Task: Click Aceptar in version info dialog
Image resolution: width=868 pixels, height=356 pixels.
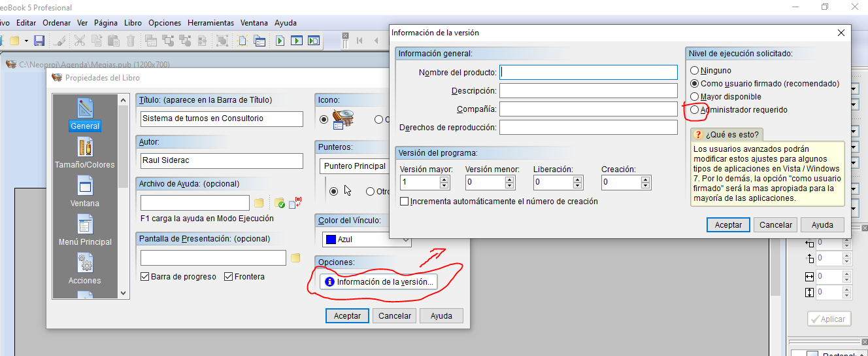Action: click(728, 224)
